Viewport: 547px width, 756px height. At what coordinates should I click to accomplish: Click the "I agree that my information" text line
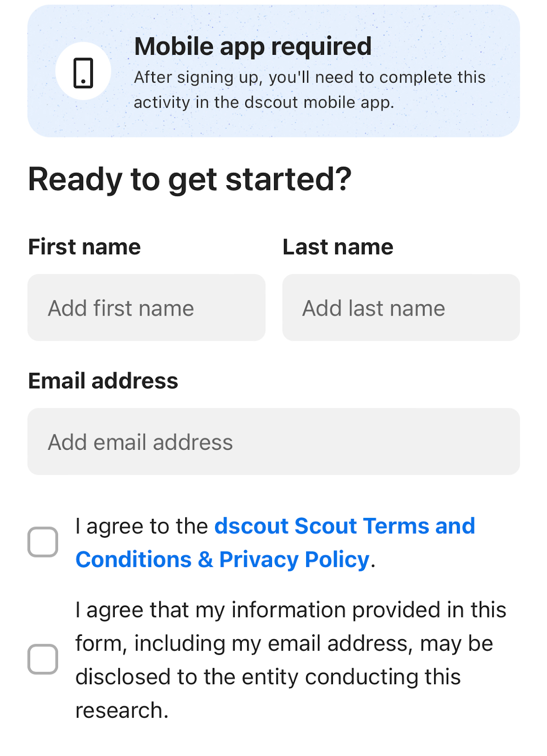click(x=291, y=610)
